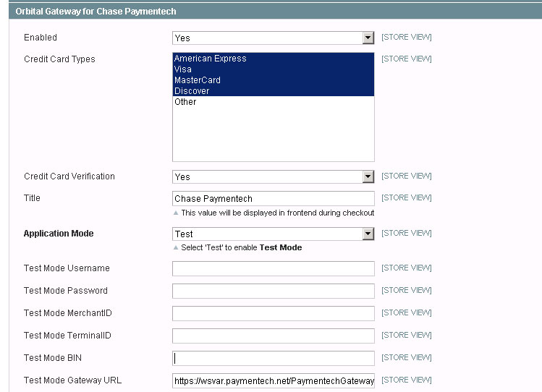
Task: Click the Test Mode BIN field
Action: (273, 358)
